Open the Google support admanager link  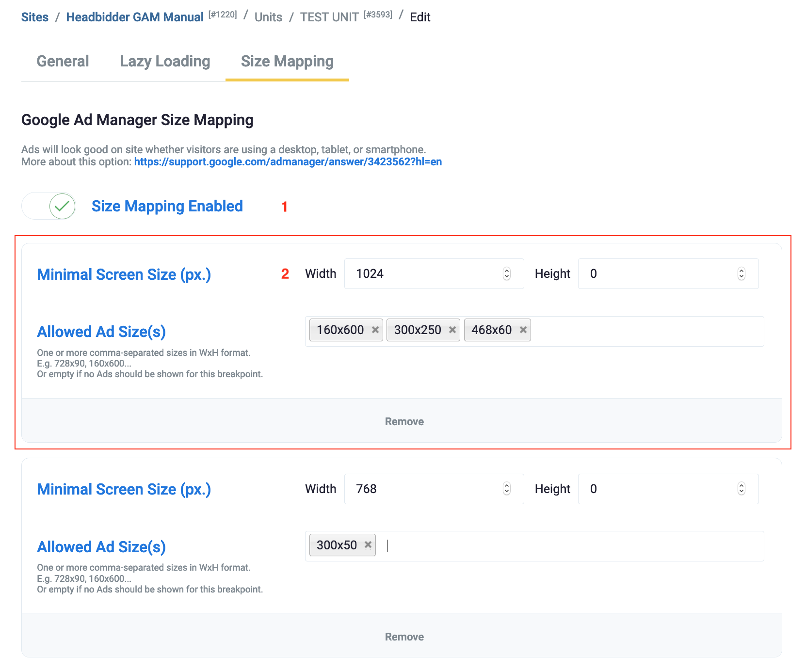pyautogui.click(x=288, y=162)
